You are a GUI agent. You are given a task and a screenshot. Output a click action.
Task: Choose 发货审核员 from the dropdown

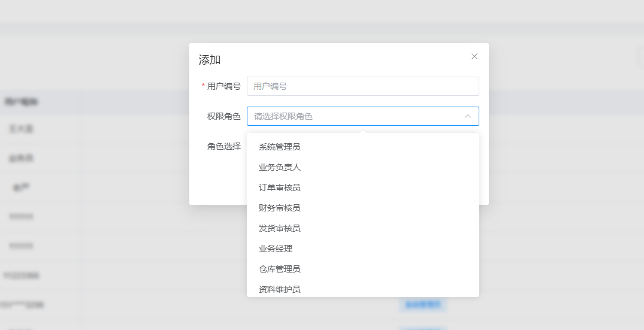279,228
